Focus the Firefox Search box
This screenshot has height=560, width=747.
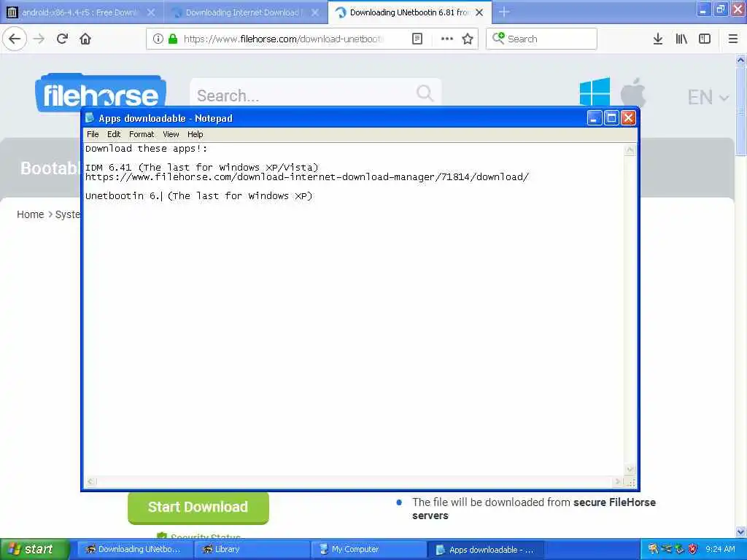[x=541, y=39]
